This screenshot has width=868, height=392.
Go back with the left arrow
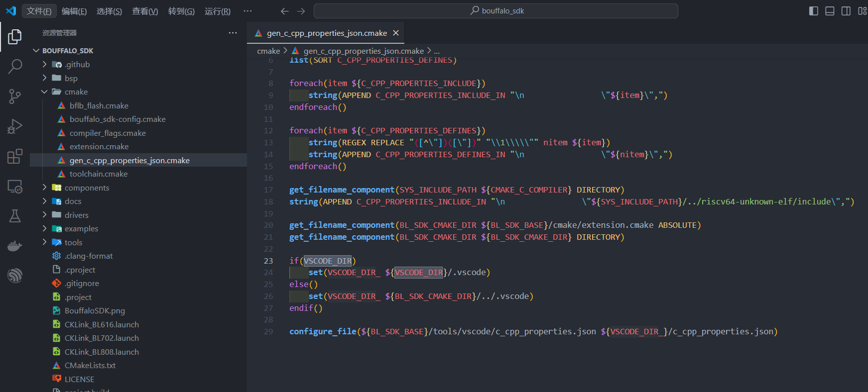pos(284,11)
